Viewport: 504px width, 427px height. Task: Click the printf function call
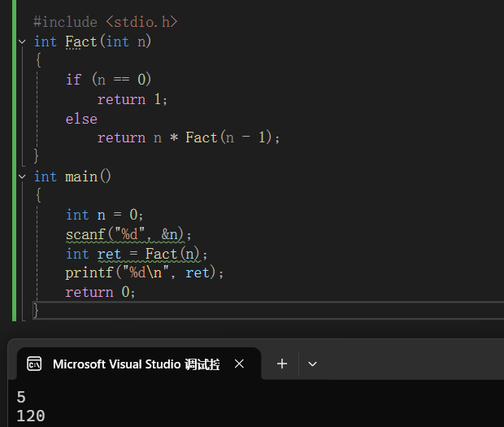(89, 273)
